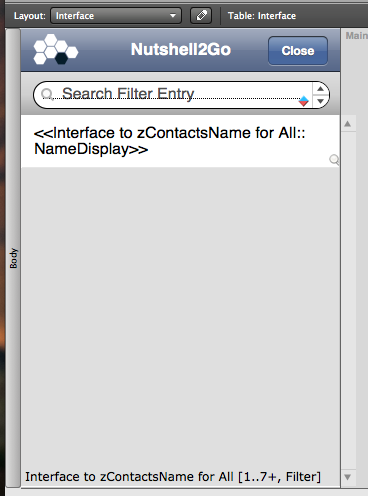Click the small magnifier icon on portal row
368x496 pixels.
(x=334, y=160)
